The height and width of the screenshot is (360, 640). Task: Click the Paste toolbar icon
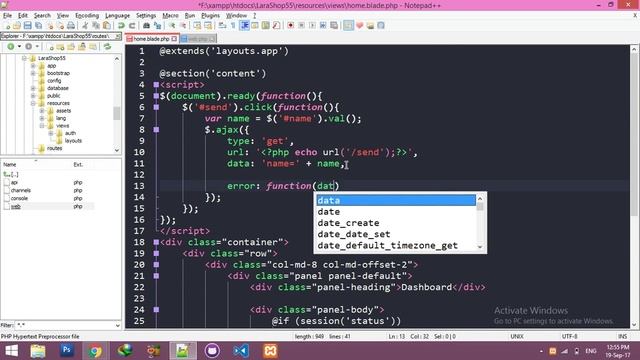tap(107, 26)
